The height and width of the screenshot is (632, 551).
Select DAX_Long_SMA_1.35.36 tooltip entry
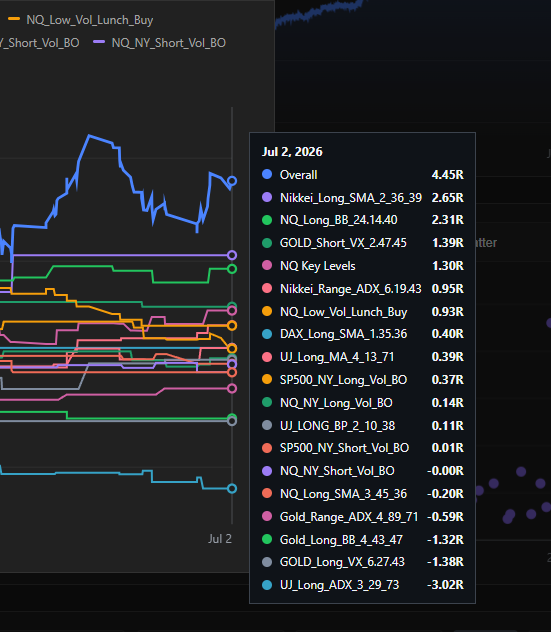point(343,334)
